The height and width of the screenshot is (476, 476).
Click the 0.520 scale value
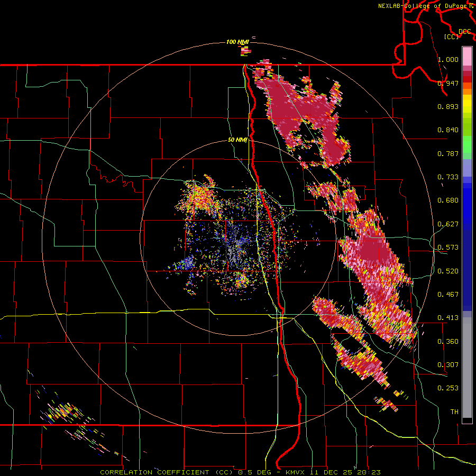[448, 271]
